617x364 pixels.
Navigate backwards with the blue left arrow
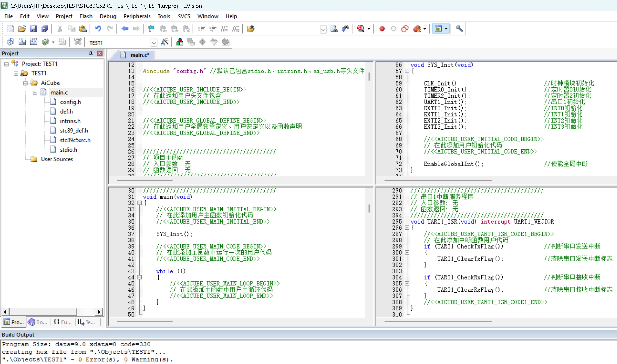click(125, 29)
